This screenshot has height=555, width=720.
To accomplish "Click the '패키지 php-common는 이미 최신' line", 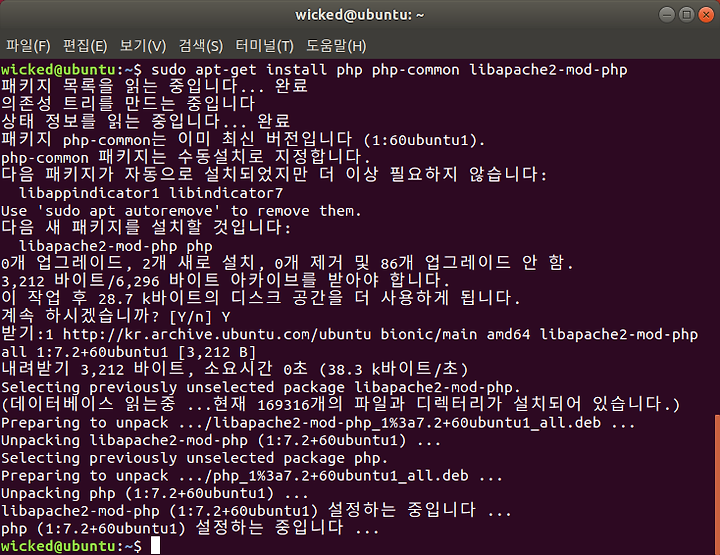I will click(x=243, y=140).
